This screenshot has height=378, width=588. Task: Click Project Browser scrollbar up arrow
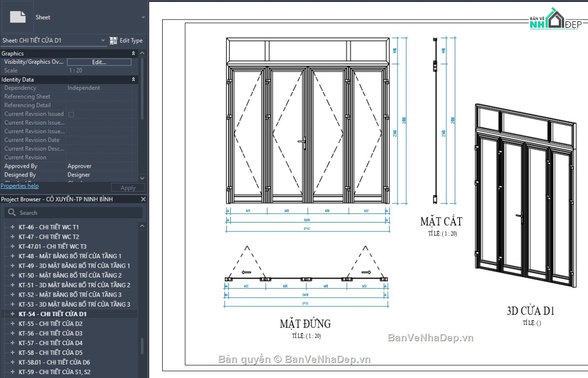point(142,226)
